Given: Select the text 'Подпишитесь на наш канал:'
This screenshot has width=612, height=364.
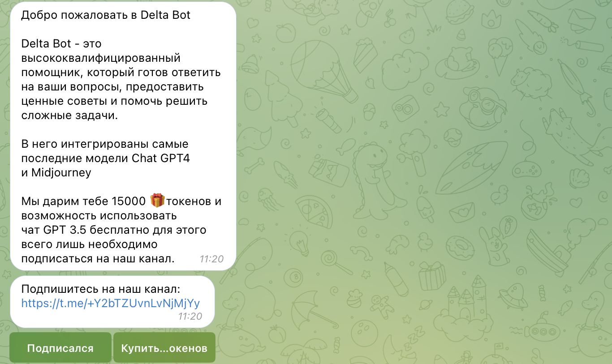Looking at the screenshot, I should point(100,289).
